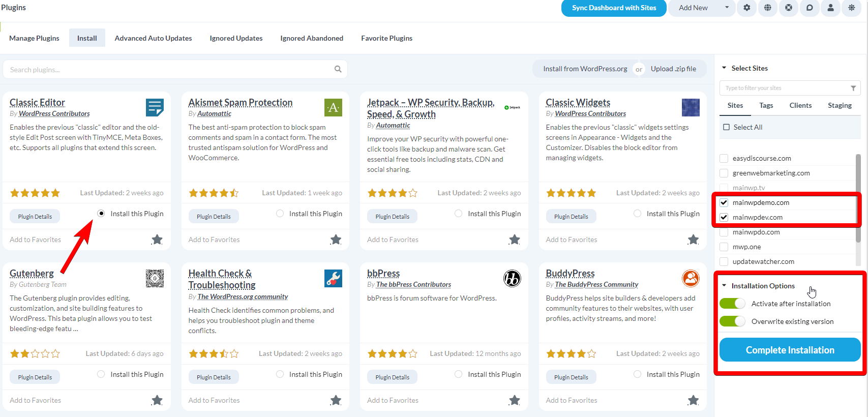Choose Upload .zip file option
Screen dimensions: 868x417
coord(673,69)
